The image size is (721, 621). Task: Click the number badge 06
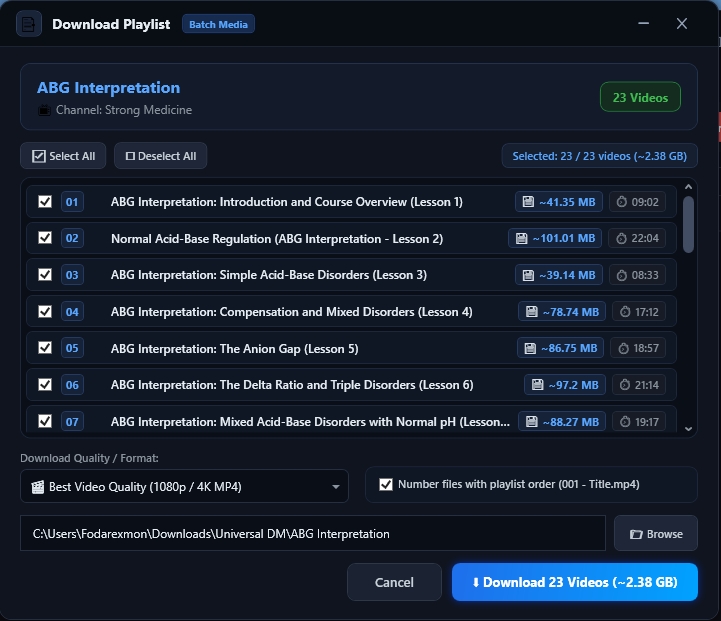(72, 385)
